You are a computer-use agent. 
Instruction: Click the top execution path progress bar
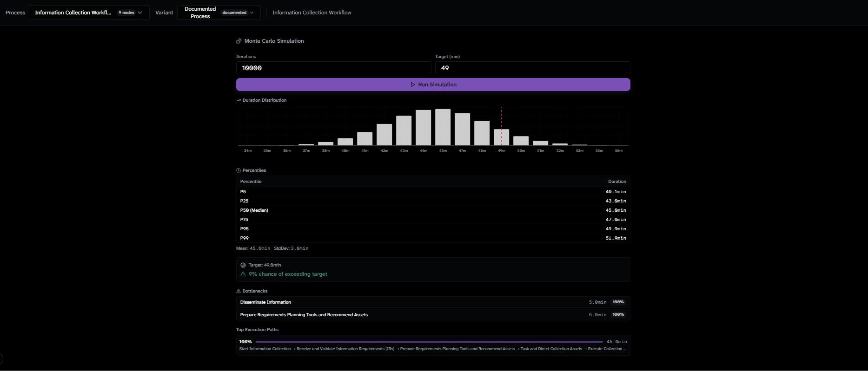click(x=429, y=342)
